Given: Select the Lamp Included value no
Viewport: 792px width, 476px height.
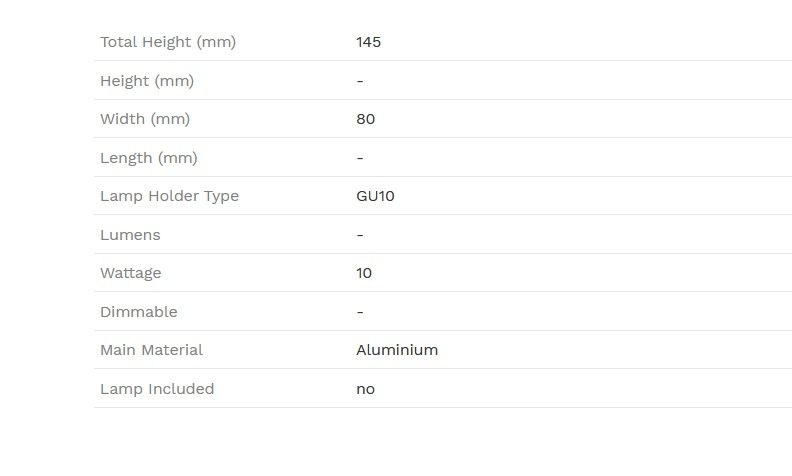Looking at the screenshot, I should [365, 390].
